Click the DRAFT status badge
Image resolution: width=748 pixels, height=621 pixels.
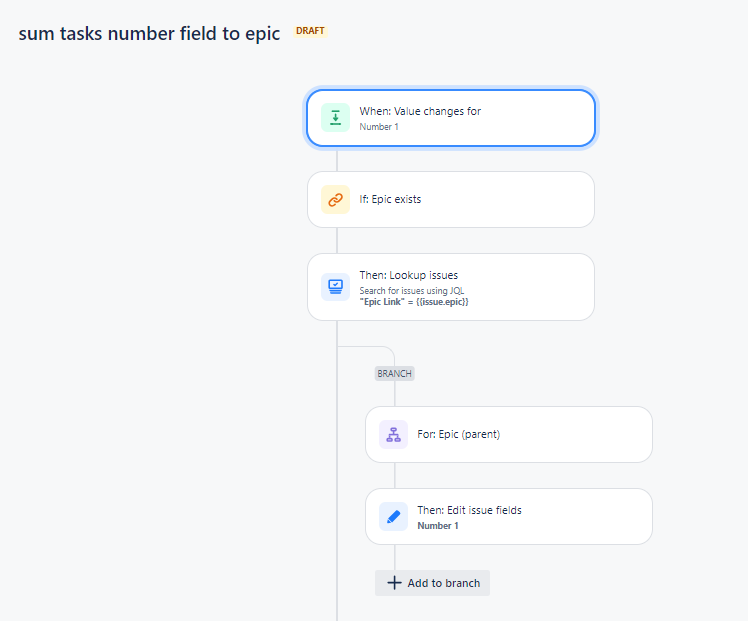[310, 31]
